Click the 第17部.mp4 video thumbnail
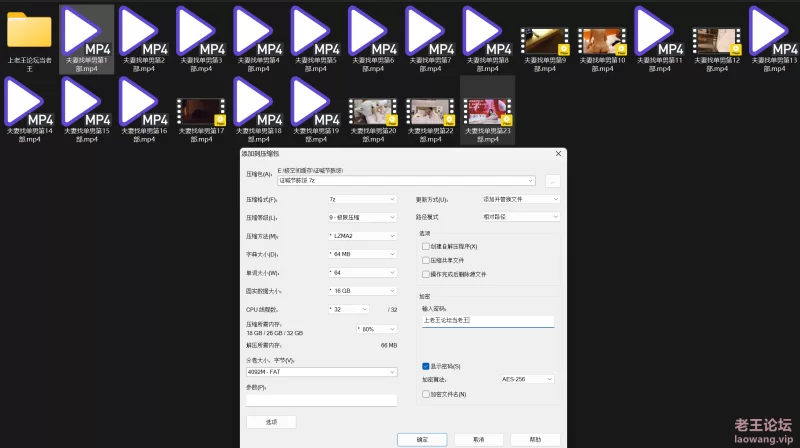The image size is (800, 448). tap(200, 110)
